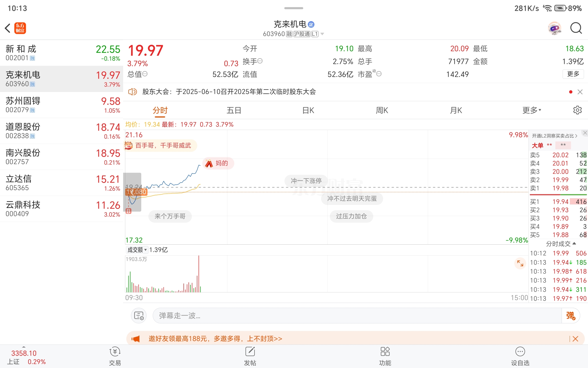Image resolution: width=588 pixels, height=368 pixels.
Task: Tap the B buy marker on chart
Action: [x=129, y=211]
